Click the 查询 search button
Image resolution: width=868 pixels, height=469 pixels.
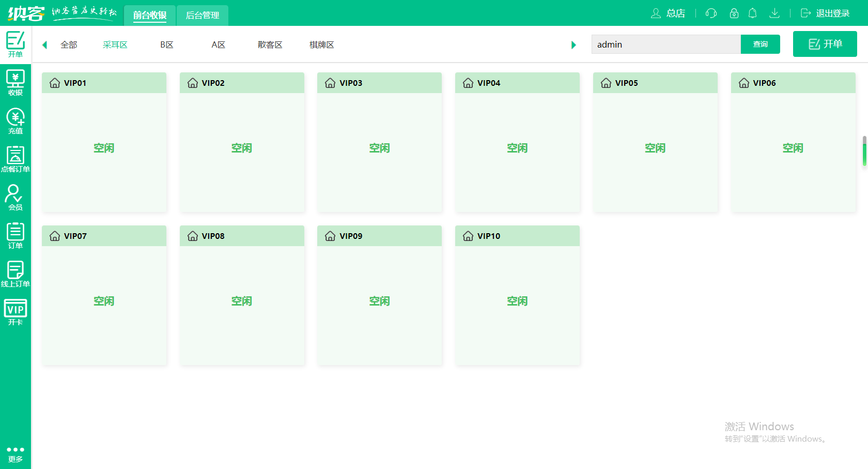pyautogui.click(x=760, y=44)
